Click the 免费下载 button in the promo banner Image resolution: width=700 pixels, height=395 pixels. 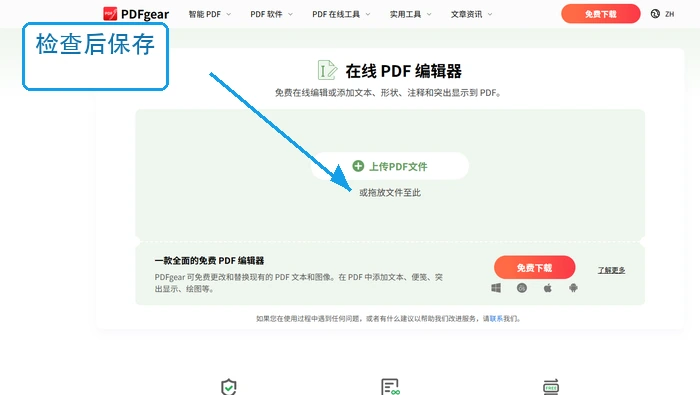tap(534, 268)
